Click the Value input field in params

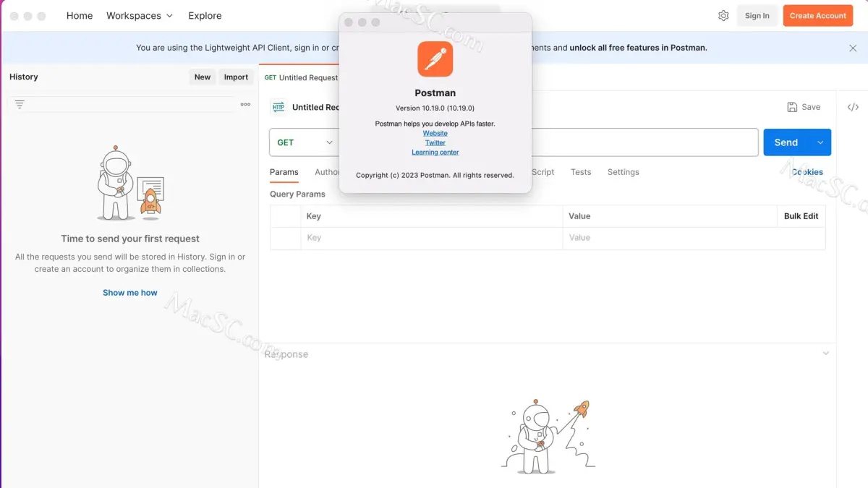(694, 238)
